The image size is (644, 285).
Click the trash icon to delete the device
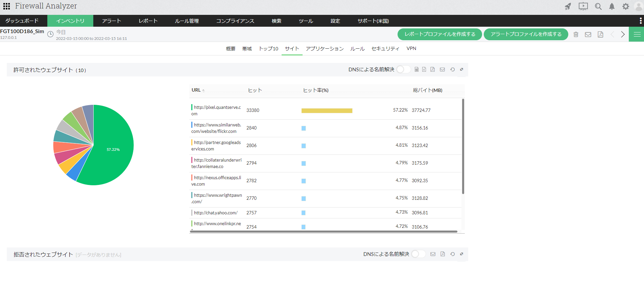576,34
